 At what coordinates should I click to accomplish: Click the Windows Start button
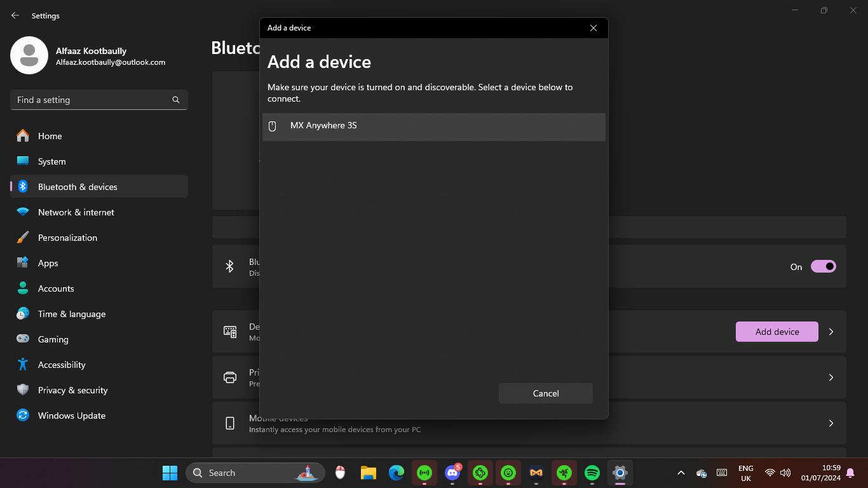coord(170,473)
